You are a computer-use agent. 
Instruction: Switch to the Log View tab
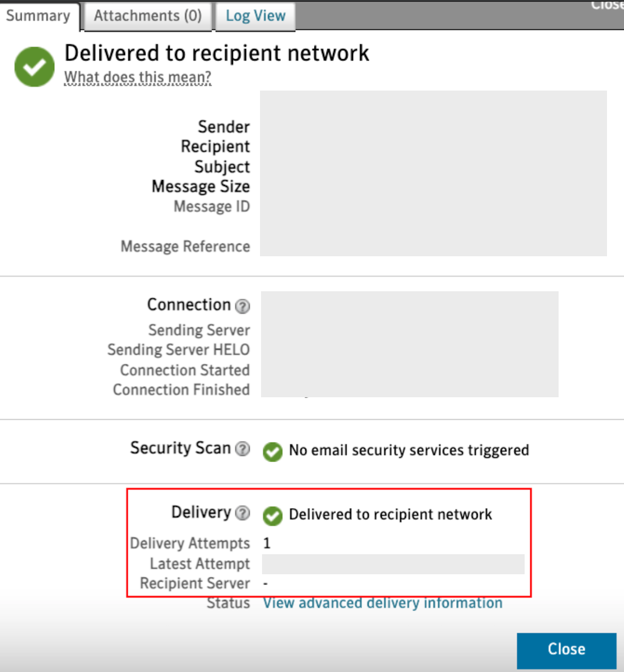255,16
